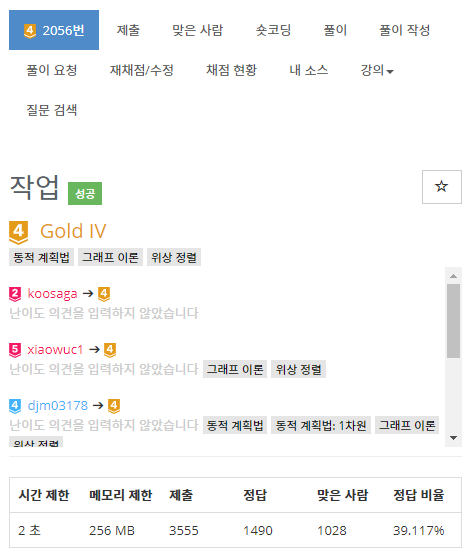Click the 위상 정렬 tag under Gold IV
This screenshot has width=474, height=558.
coord(174,257)
